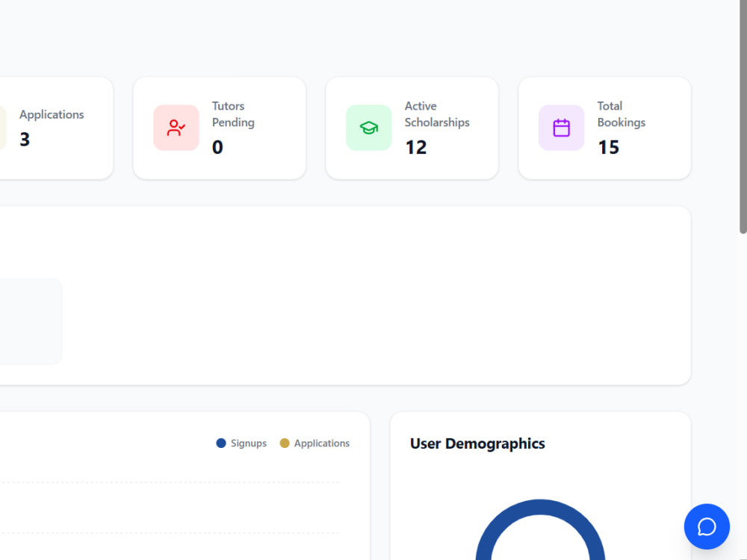Click the Total Bookings label

pos(622,114)
